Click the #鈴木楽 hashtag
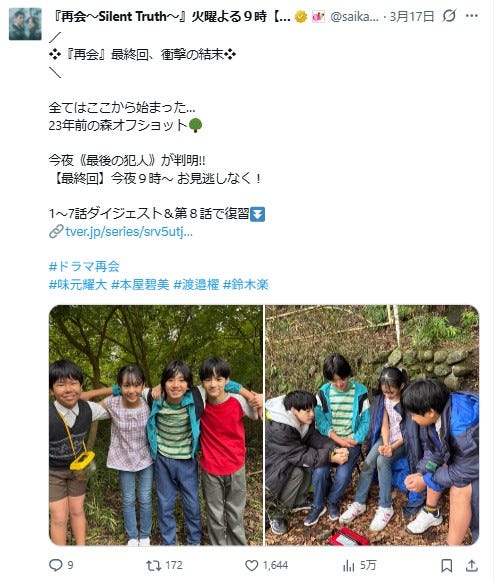 pos(246,284)
